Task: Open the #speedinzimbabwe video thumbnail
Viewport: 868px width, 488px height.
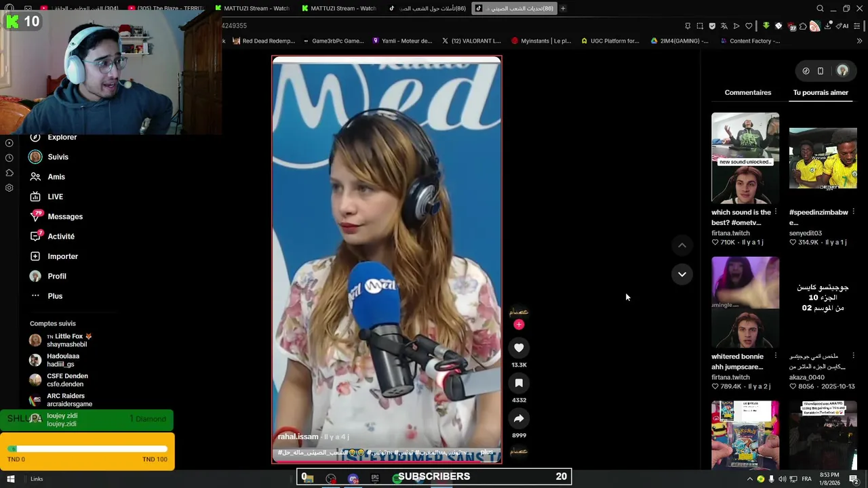Action: click(823, 158)
